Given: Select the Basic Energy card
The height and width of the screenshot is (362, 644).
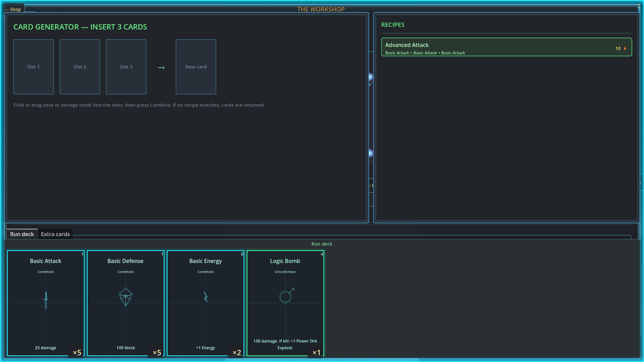Looking at the screenshot, I should coord(205,303).
